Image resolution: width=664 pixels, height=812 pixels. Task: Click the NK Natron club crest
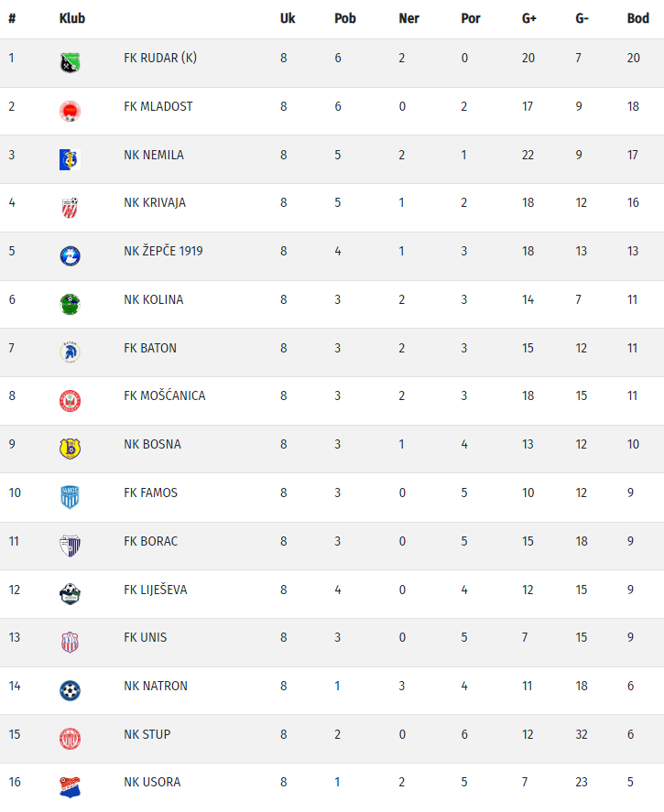[x=70, y=690]
